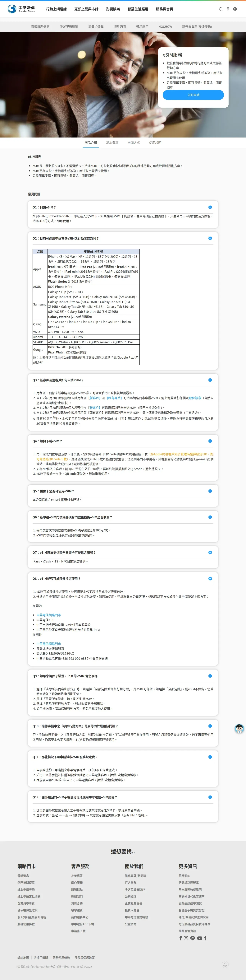Open 行動上網通話 top menu

(x=56, y=9)
